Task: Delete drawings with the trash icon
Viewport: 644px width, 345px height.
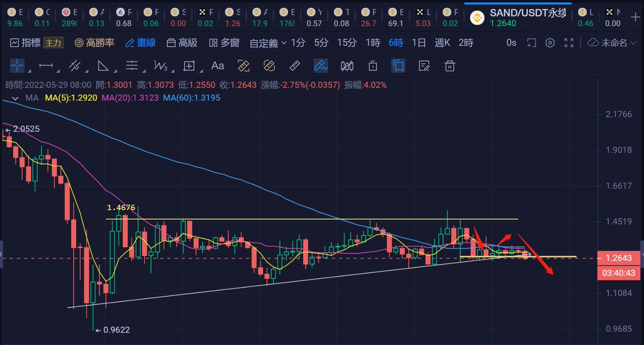Action: tap(450, 65)
